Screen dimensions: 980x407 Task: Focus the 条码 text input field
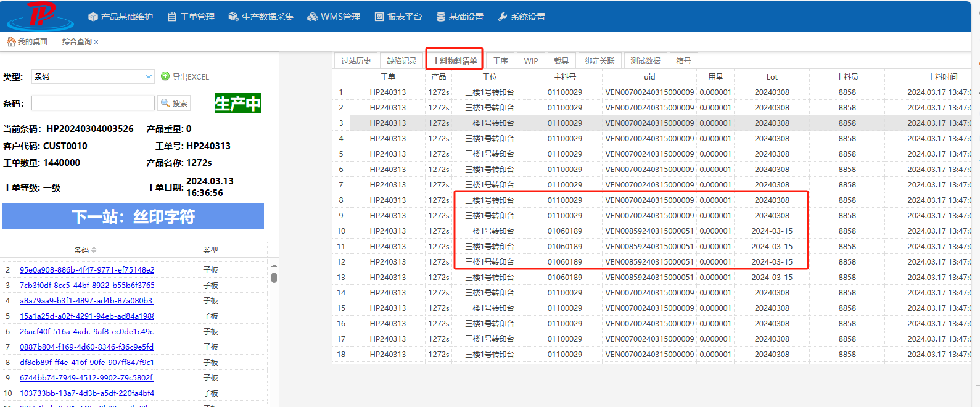[x=93, y=103]
